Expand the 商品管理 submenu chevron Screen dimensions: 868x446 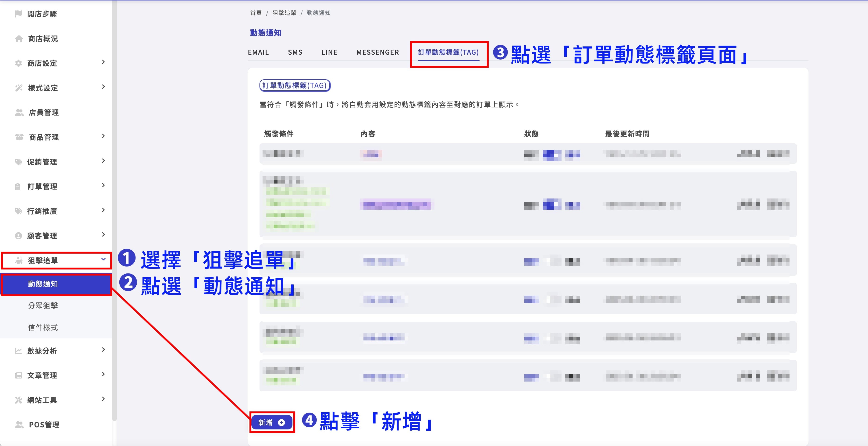103,136
